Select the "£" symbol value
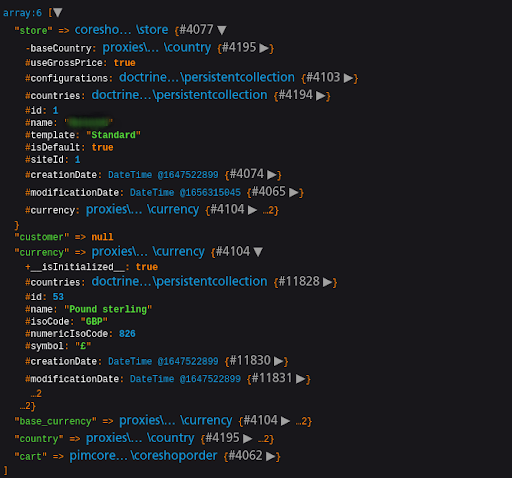 83,346
